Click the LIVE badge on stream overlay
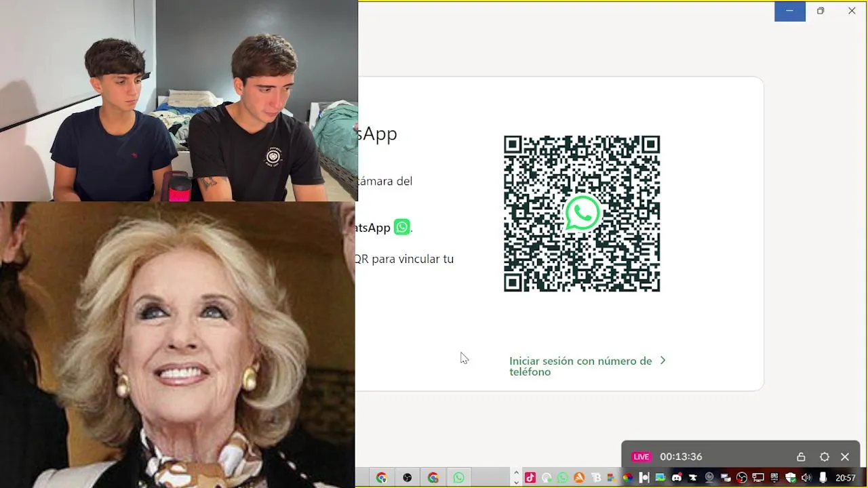This screenshot has width=868, height=488. (641, 457)
